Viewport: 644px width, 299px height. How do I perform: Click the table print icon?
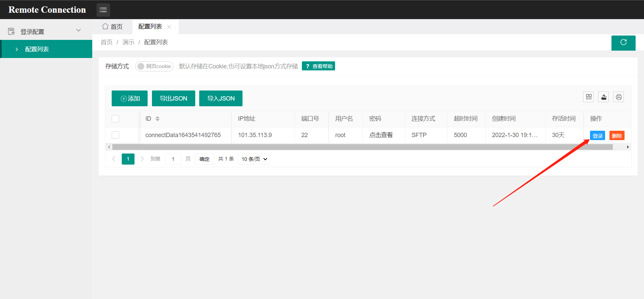pos(619,97)
